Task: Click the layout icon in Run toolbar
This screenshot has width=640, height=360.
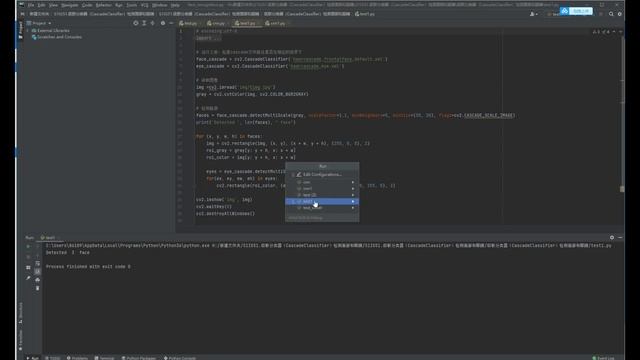Action: [x=28, y=268]
